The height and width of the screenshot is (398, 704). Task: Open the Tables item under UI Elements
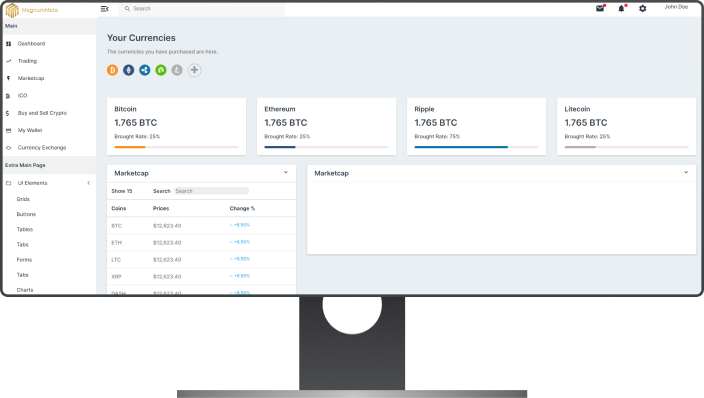click(25, 230)
